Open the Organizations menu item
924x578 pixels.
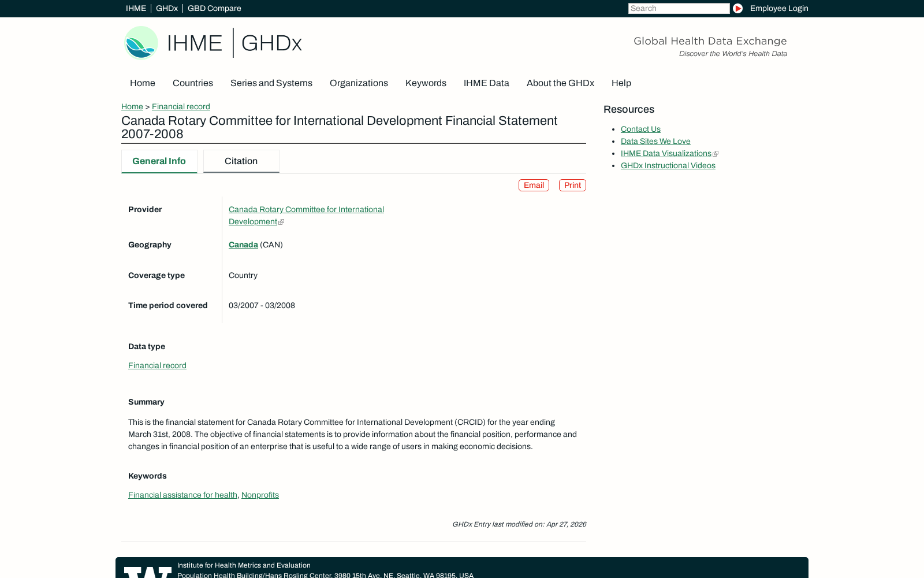point(359,83)
